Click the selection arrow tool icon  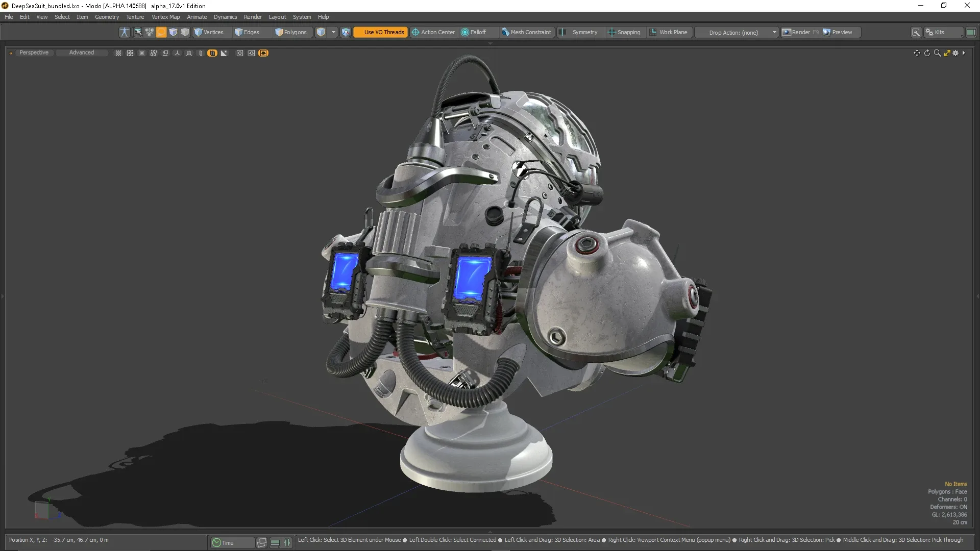138,32
